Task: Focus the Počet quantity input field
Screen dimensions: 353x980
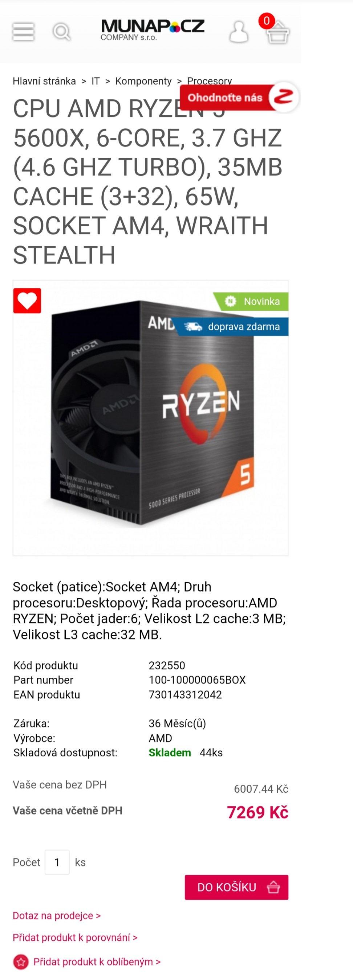Action: (57, 862)
